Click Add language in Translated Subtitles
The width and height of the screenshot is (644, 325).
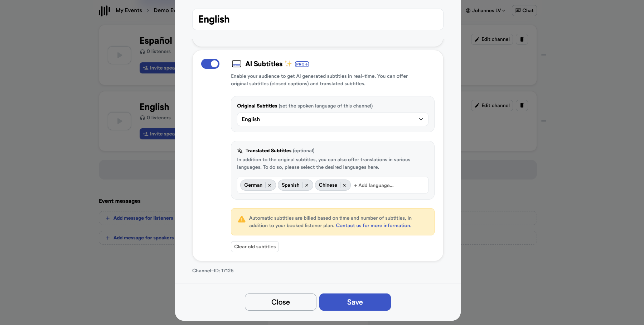(373, 185)
